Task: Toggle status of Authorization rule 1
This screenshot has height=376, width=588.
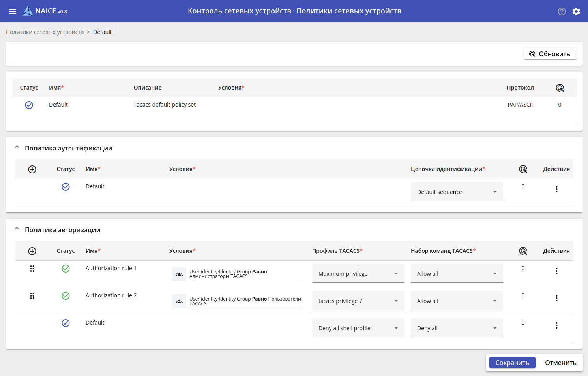Action: tap(66, 269)
